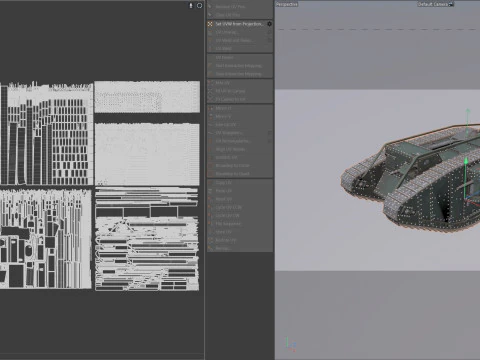Choose the Copy UV command

click(240, 183)
